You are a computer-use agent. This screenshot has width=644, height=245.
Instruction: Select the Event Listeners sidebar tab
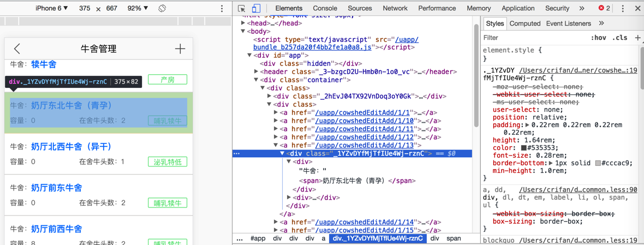(x=569, y=23)
